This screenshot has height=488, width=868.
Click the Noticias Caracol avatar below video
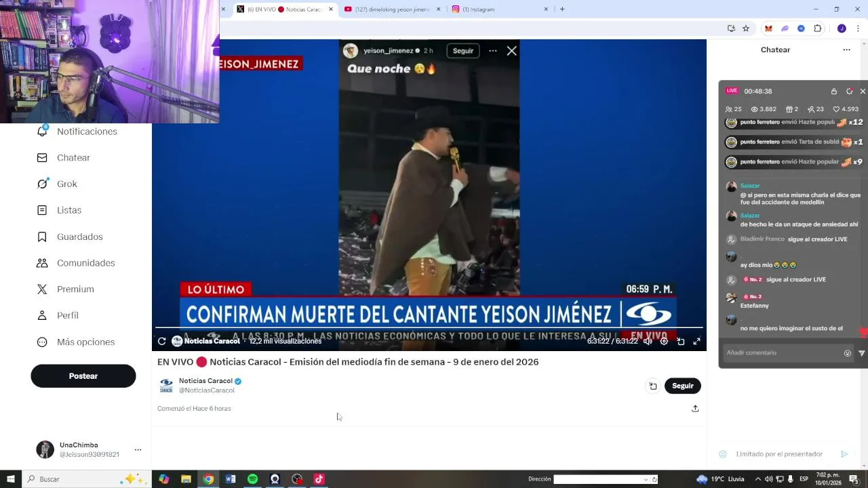tap(166, 386)
